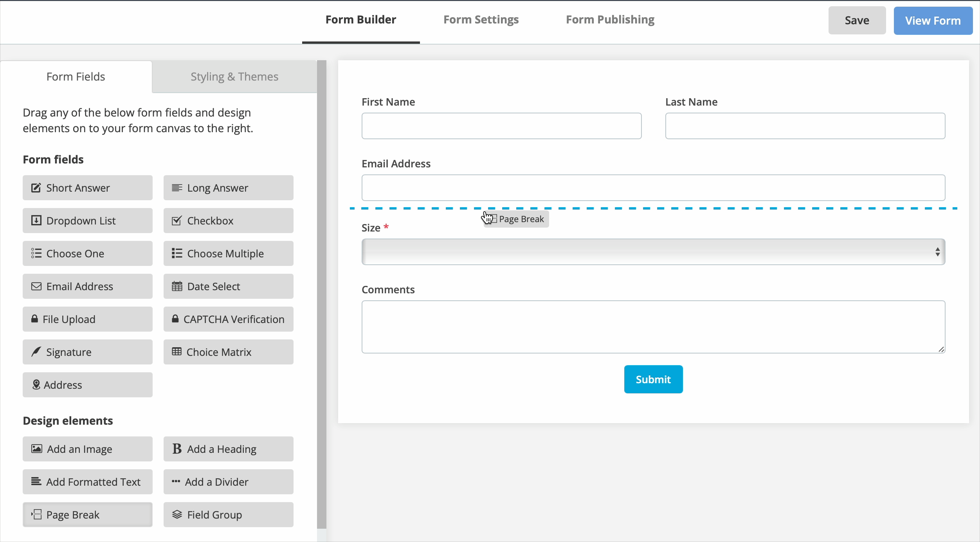Click the Choose Multiple list icon
This screenshot has width=980, height=542.
click(x=177, y=253)
